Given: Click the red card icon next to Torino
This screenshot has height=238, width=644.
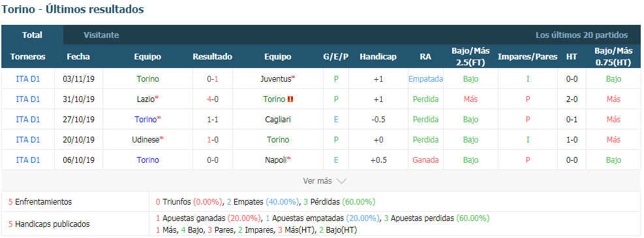Looking at the screenshot, I should pos(291,99).
